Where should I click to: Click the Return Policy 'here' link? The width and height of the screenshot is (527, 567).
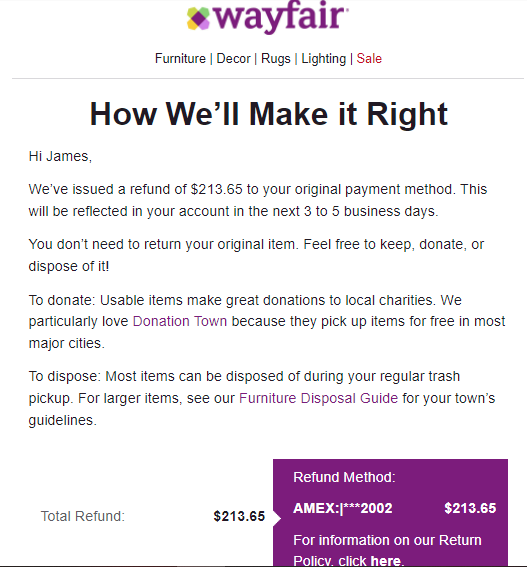(x=386, y=561)
